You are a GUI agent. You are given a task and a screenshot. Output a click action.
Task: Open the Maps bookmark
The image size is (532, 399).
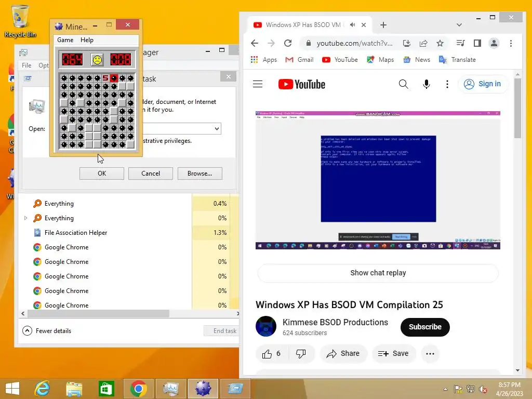tap(380, 60)
